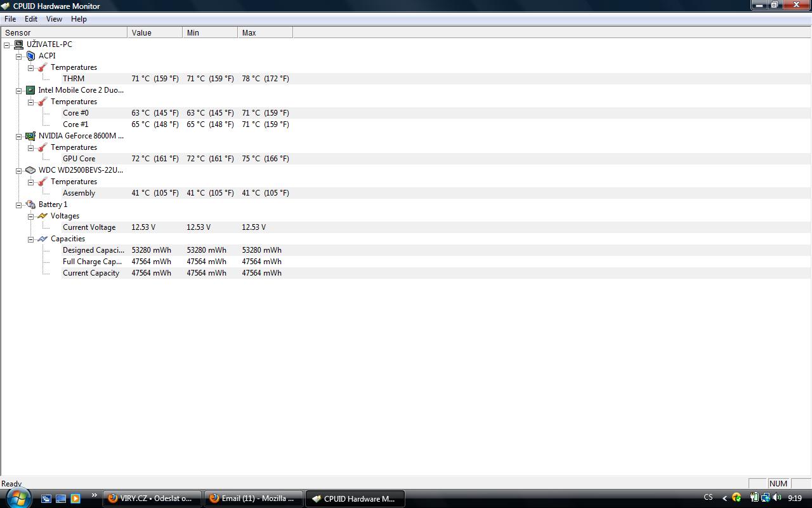The width and height of the screenshot is (812, 508).
Task: Open the File menu
Action: 10,19
